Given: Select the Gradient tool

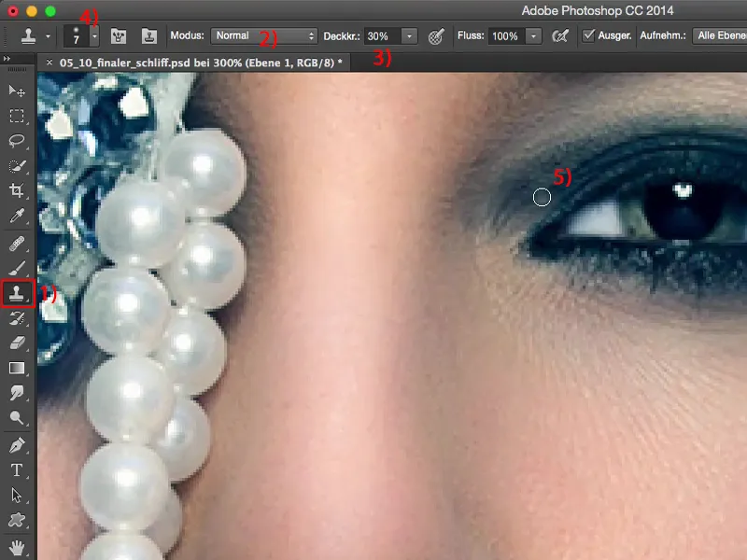Looking at the screenshot, I should click(x=17, y=368).
